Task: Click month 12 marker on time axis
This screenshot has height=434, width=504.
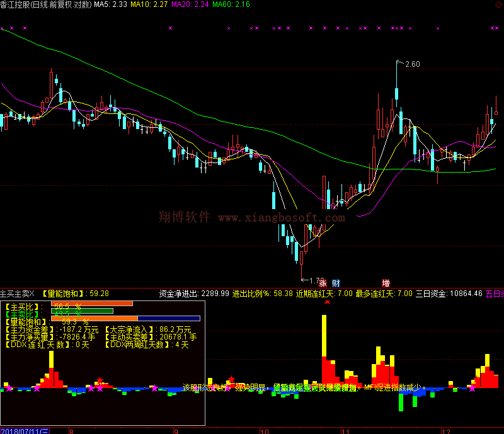Action: point(446,431)
